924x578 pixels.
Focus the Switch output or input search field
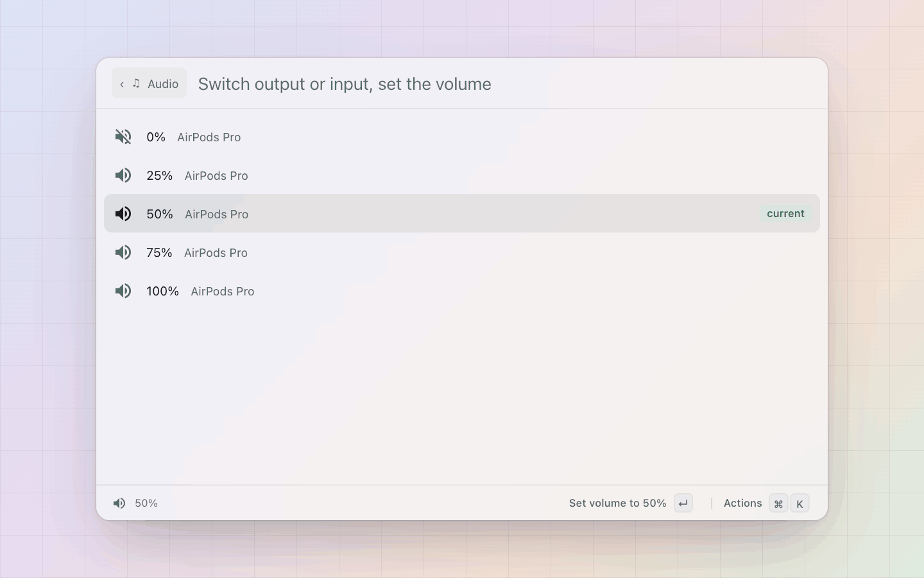coord(507,84)
